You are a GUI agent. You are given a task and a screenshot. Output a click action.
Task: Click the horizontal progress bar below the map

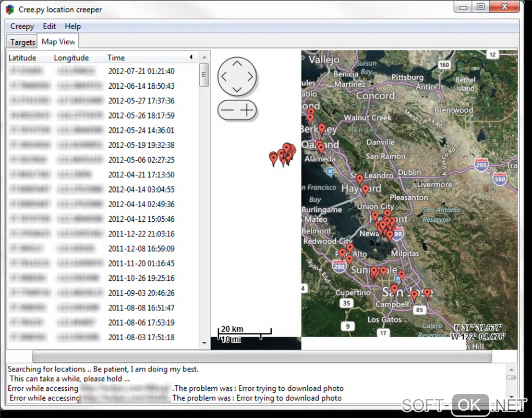click(x=262, y=356)
